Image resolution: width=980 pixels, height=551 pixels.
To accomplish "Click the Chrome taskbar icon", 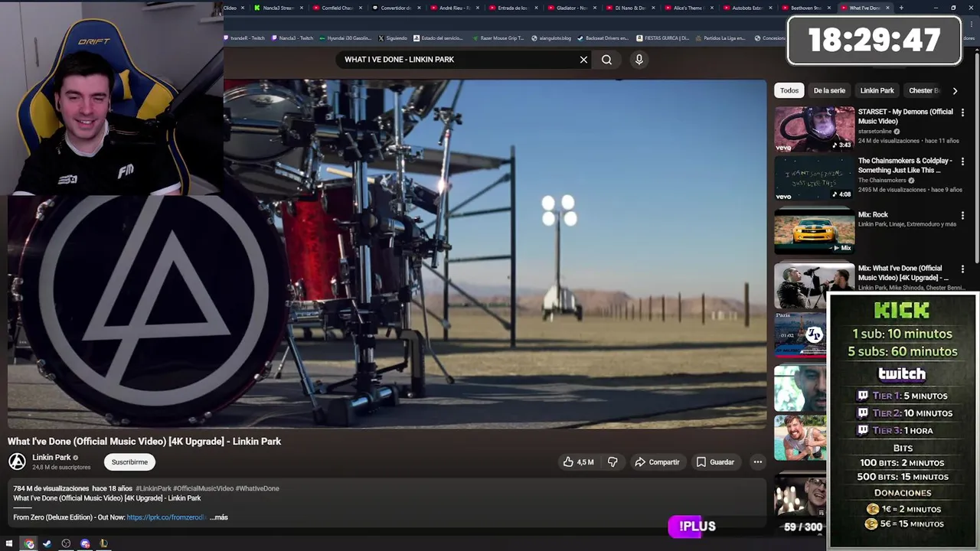I will [x=29, y=543].
